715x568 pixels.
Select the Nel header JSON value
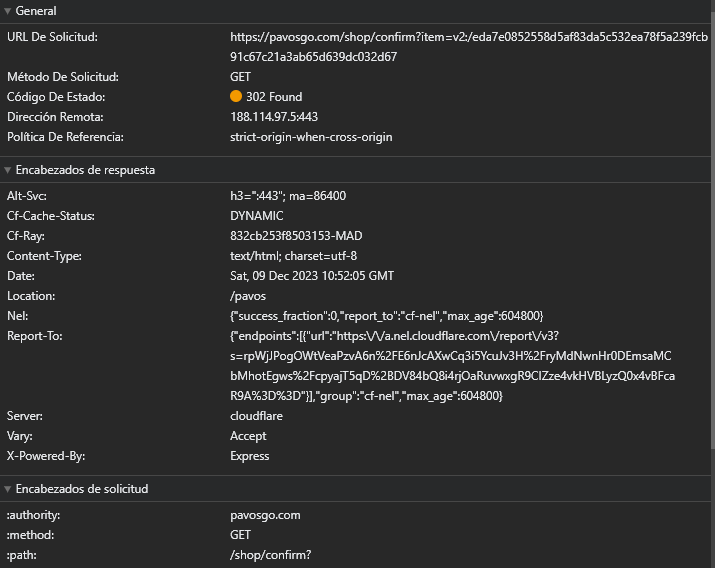386,316
